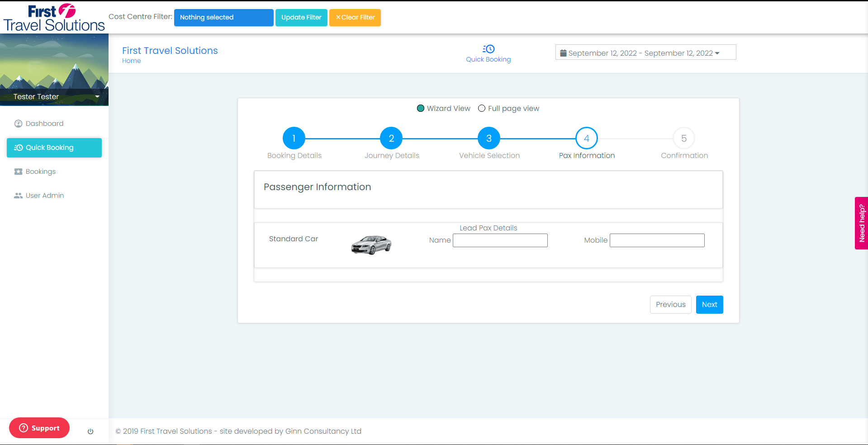Viewport: 868px width, 445px height.
Task: Click the Next button
Action: pyautogui.click(x=710, y=305)
